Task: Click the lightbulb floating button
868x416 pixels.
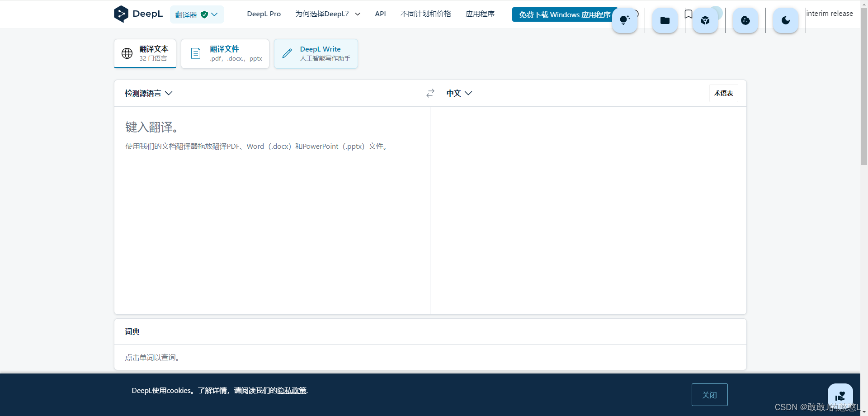Action: 625,20
